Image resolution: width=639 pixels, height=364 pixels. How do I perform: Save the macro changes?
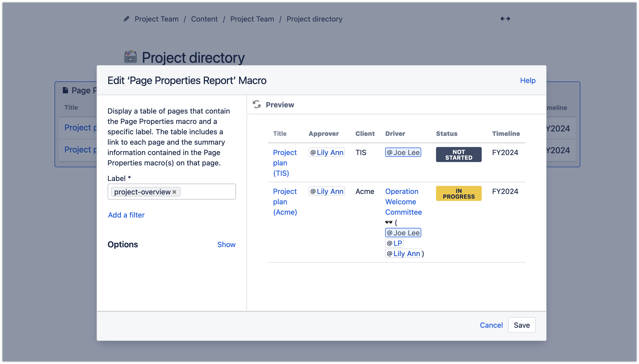(522, 325)
